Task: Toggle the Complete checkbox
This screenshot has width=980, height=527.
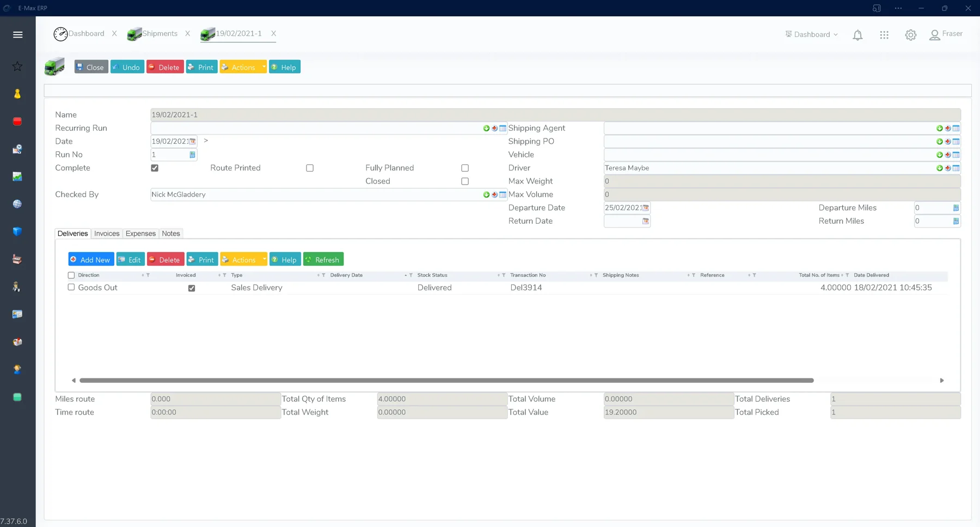Action: click(155, 168)
